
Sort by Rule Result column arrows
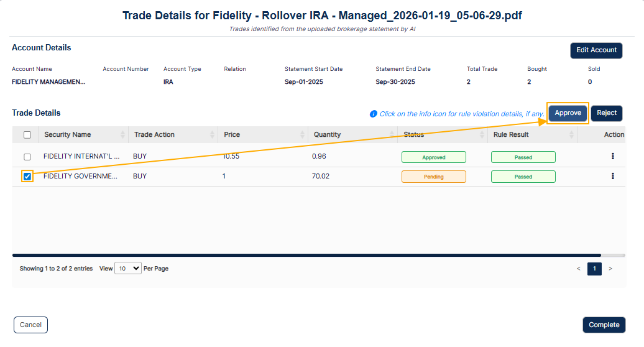tap(571, 135)
